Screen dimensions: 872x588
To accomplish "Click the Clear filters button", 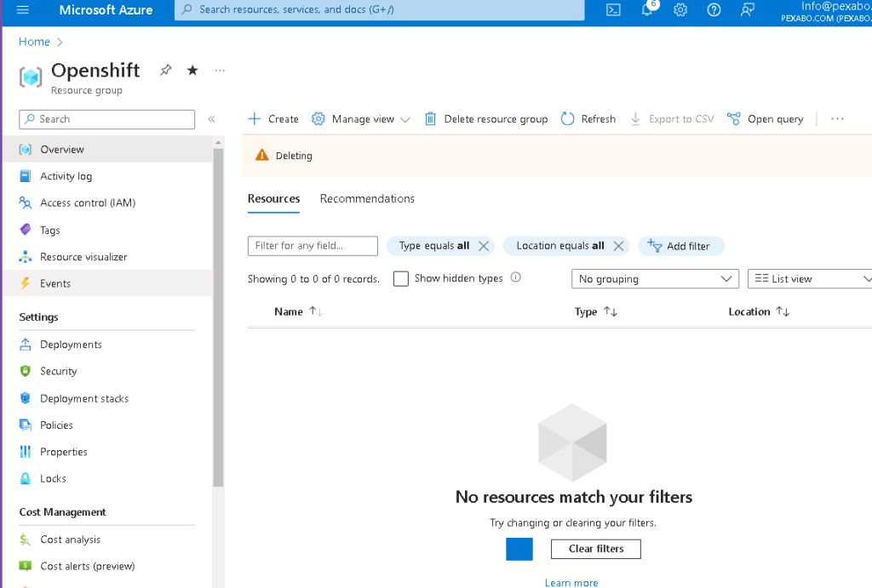I will 596,549.
